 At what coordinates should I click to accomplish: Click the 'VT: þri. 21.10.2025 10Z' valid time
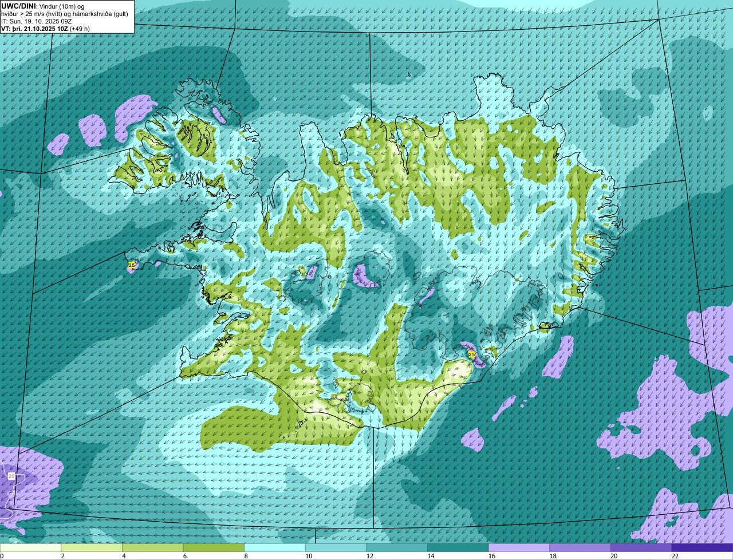34,28
